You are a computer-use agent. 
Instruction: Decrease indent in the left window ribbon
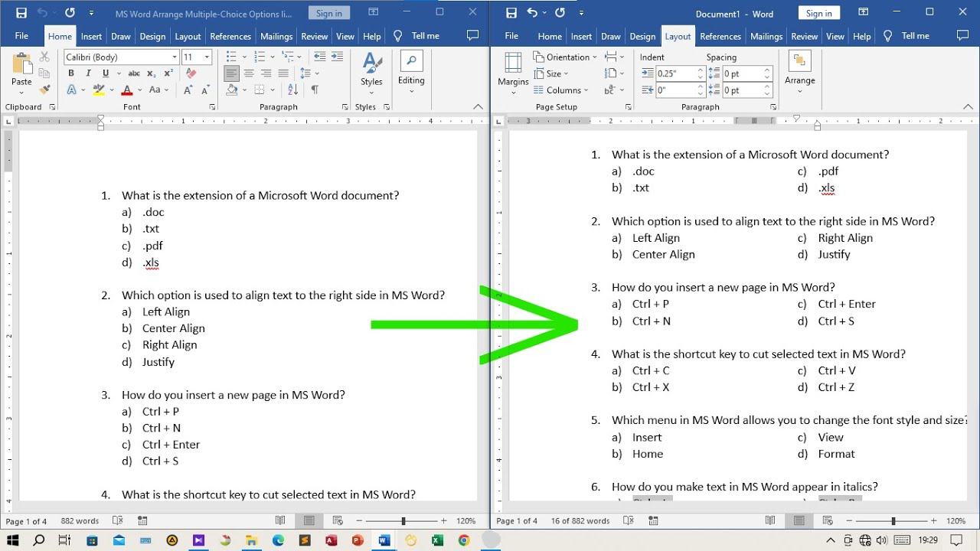319,57
